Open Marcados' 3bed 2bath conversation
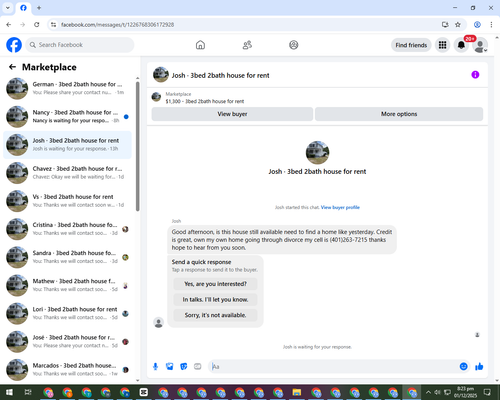 point(67,369)
